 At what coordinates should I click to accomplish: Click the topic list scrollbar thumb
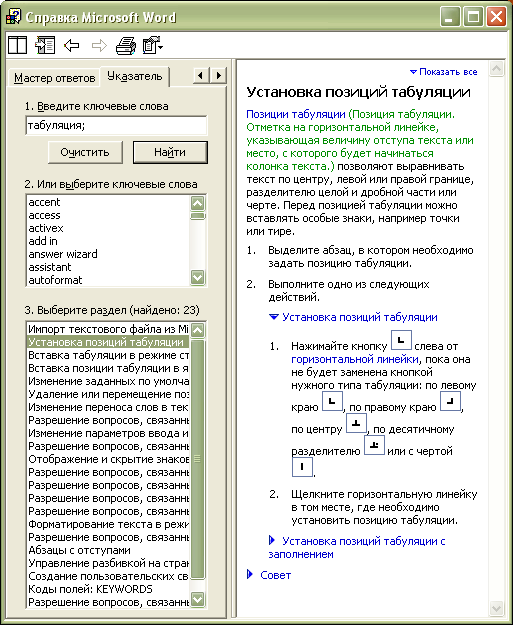(198, 458)
